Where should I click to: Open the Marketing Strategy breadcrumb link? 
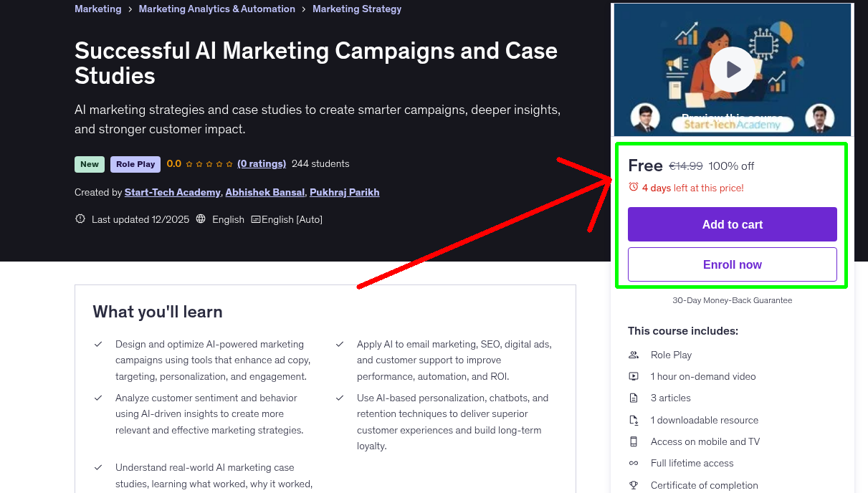tap(357, 9)
